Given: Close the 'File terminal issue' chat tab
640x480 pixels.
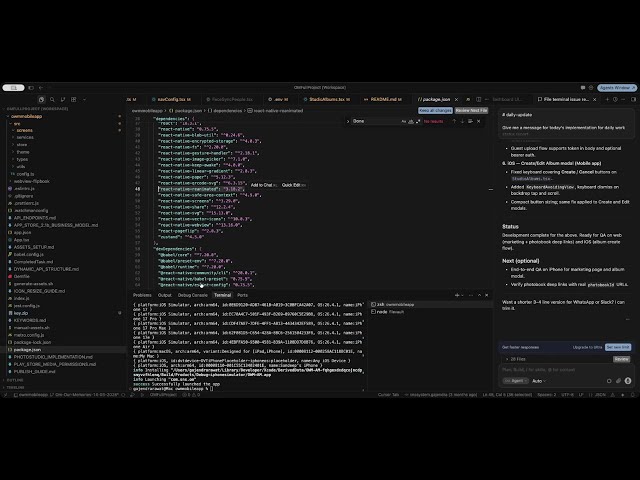Looking at the screenshot, I should pos(594,99).
